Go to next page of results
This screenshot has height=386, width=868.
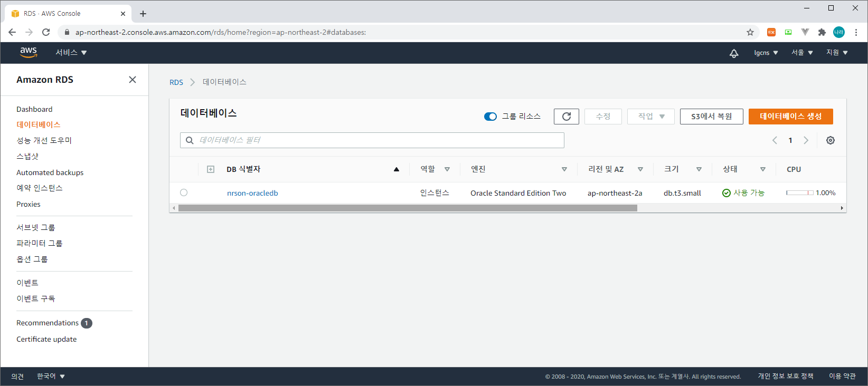coord(806,140)
